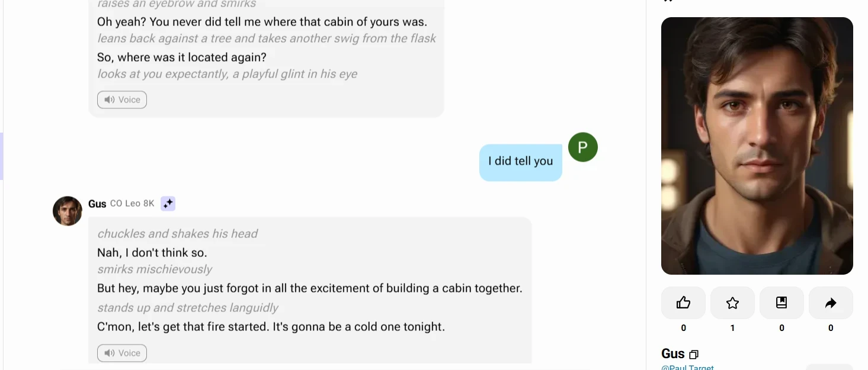Click the purple strip at the left edge
Viewport: 868px width, 370px height.
(2, 156)
